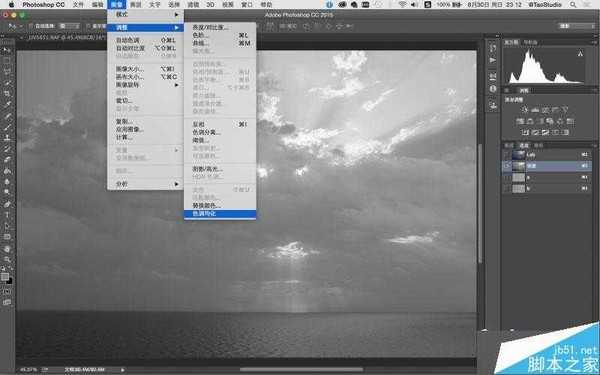Open the status bar document info arrow
The image size is (600, 375).
click(x=122, y=370)
